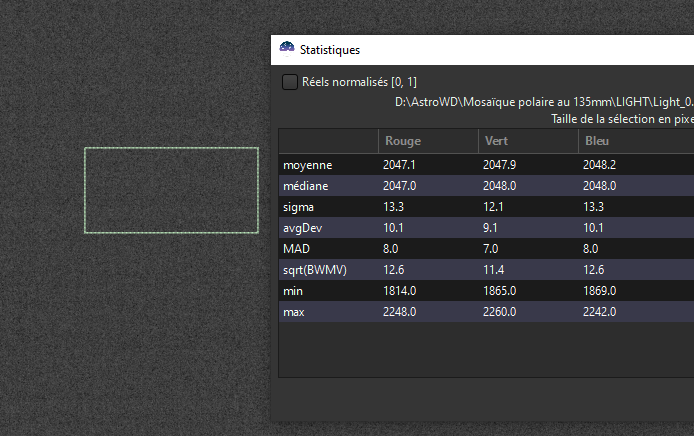
Task: Select the avgDev row label
Action: (302, 228)
